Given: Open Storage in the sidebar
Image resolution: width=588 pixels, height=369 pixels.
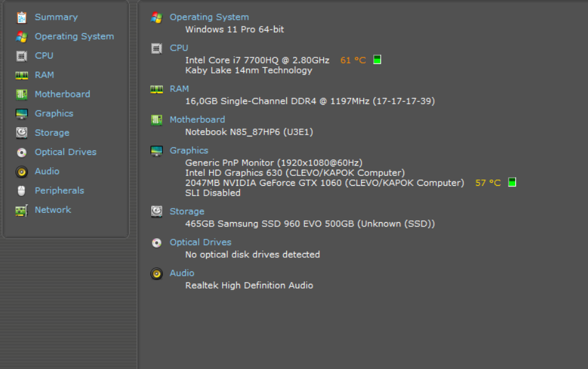Looking at the screenshot, I should (x=52, y=133).
